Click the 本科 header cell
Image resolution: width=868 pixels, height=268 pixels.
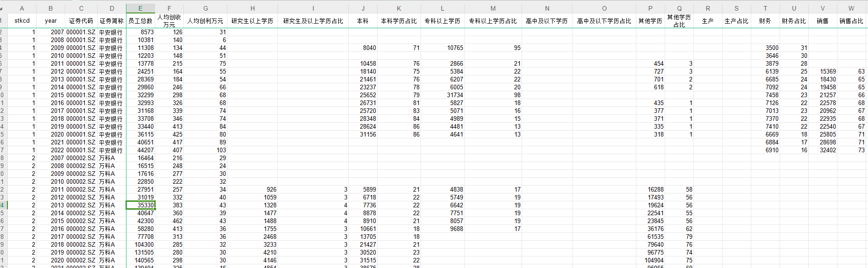[x=363, y=21]
